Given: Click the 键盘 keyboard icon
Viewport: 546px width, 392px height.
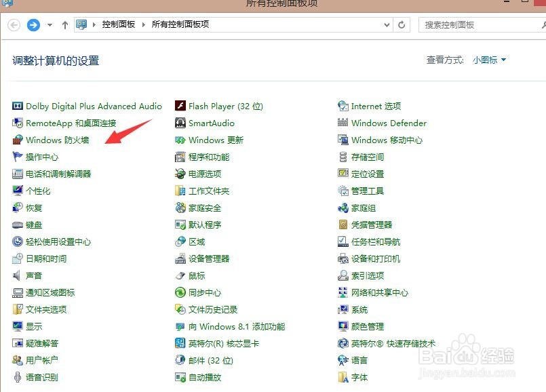Looking at the screenshot, I should coord(18,225).
